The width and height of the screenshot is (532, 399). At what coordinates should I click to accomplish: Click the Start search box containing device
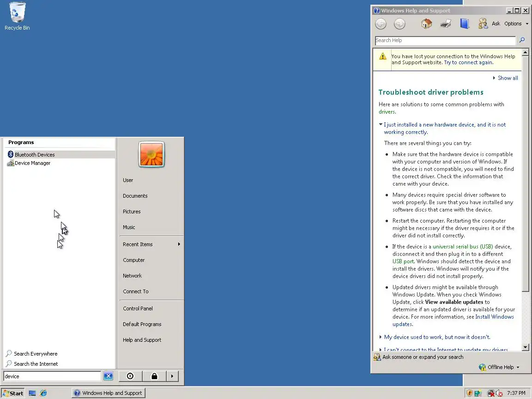click(52, 376)
